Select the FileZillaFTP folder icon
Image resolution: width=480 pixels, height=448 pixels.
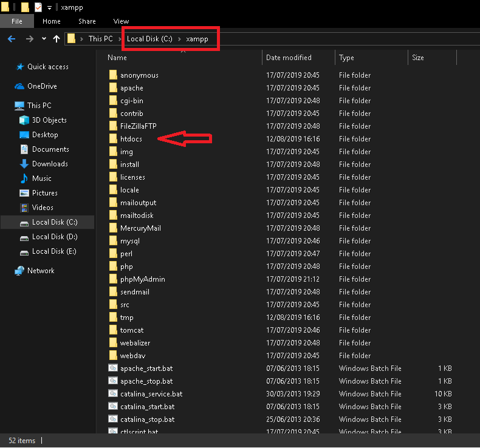point(113,126)
